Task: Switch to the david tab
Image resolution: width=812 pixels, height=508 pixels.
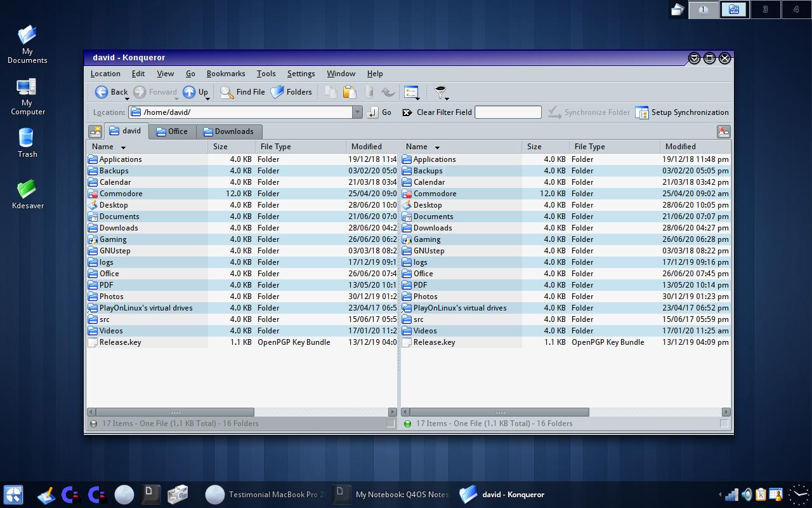Action: click(x=126, y=131)
